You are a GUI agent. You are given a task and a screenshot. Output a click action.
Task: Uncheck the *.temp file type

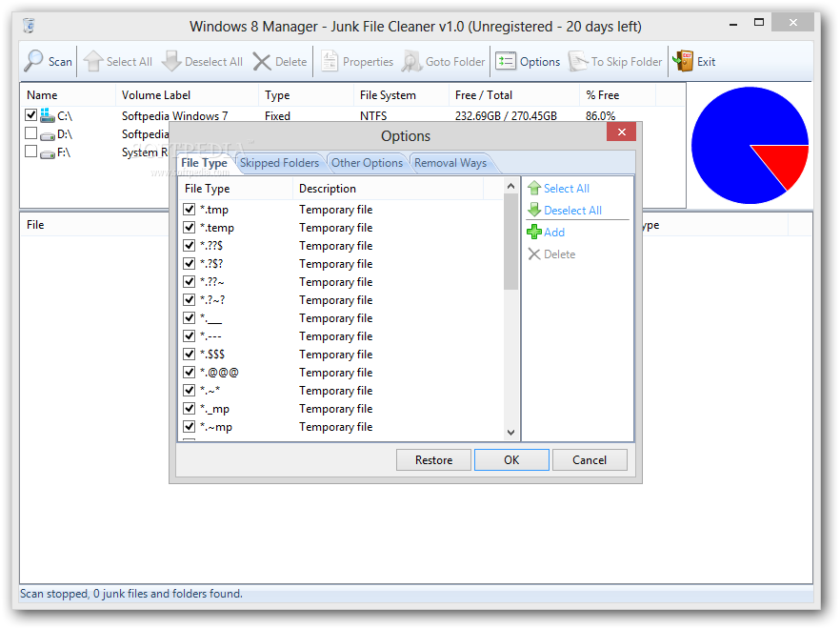coord(190,228)
